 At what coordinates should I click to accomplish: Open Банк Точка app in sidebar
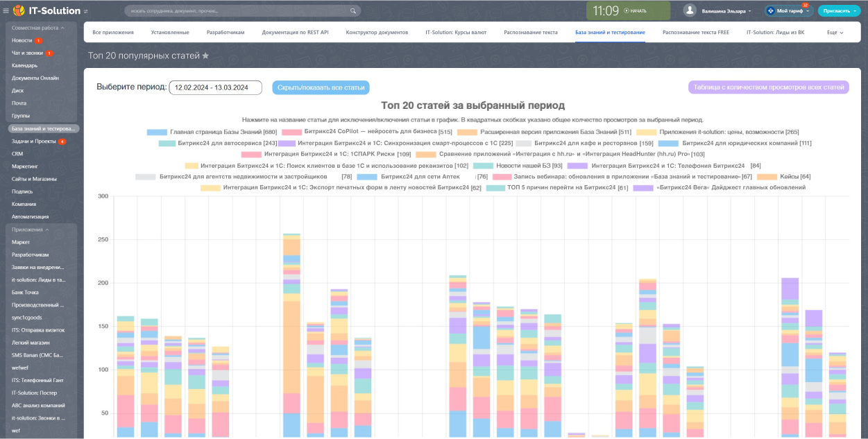pos(25,292)
